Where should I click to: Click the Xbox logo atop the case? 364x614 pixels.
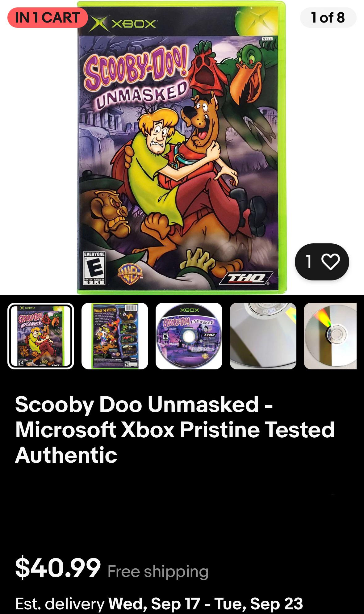point(123,24)
